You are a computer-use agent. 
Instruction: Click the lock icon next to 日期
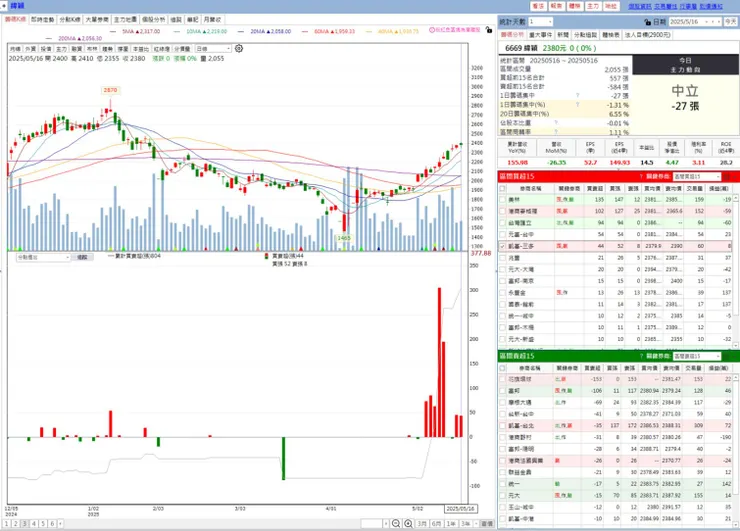648,22
